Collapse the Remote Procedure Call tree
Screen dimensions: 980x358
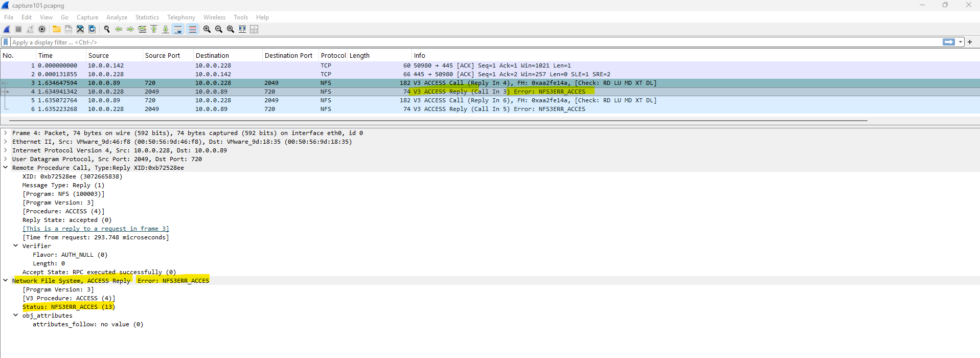click(6, 168)
